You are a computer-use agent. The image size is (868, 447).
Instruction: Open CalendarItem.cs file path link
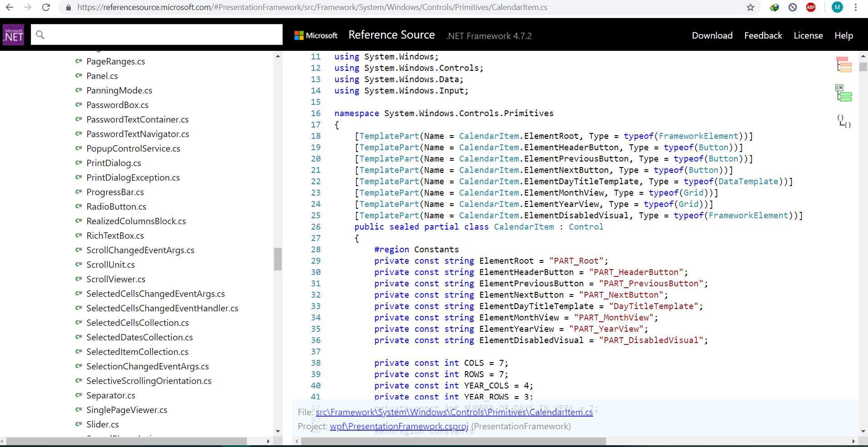[454, 412]
